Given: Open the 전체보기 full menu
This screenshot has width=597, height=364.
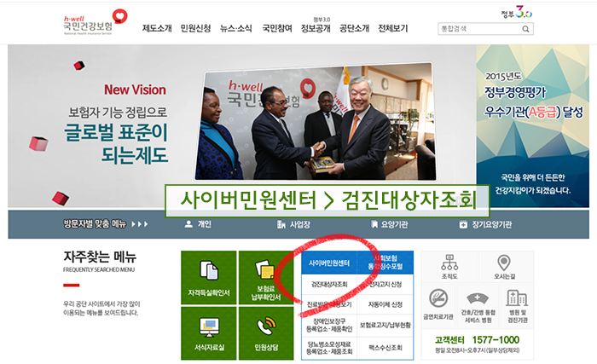Looking at the screenshot, I should [x=392, y=28].
